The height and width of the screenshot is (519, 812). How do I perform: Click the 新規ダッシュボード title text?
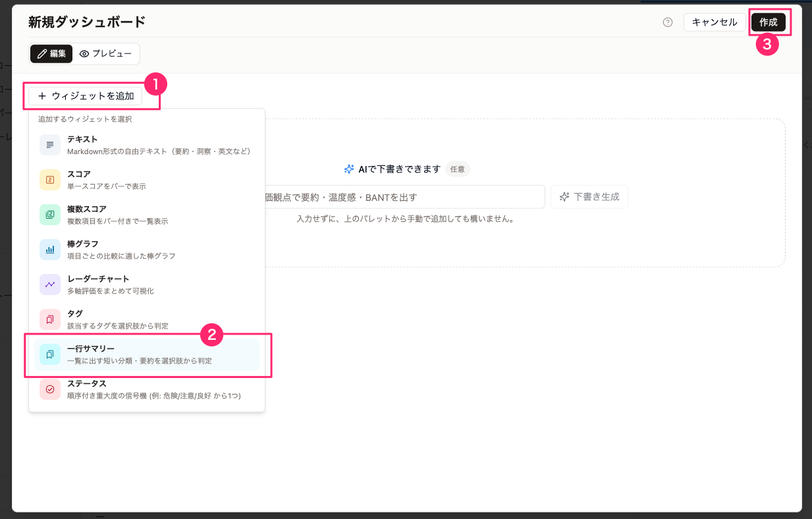(87, 22)
